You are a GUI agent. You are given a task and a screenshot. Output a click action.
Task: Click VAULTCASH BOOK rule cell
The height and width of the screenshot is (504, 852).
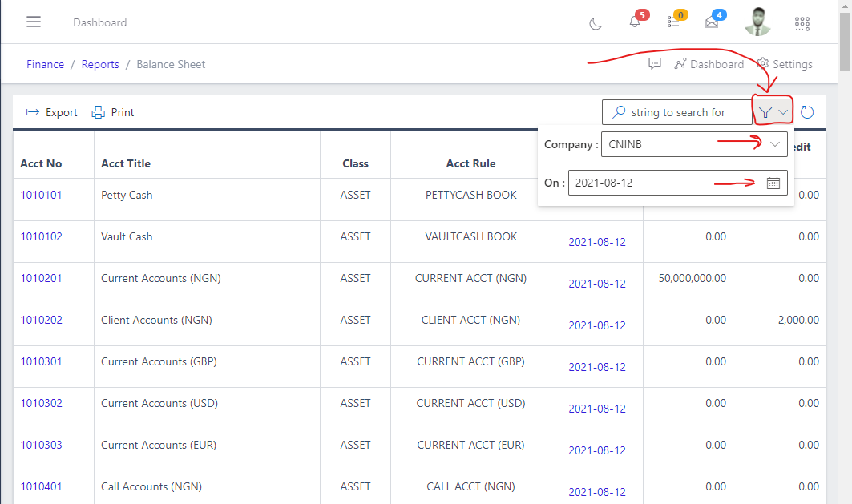470,237
